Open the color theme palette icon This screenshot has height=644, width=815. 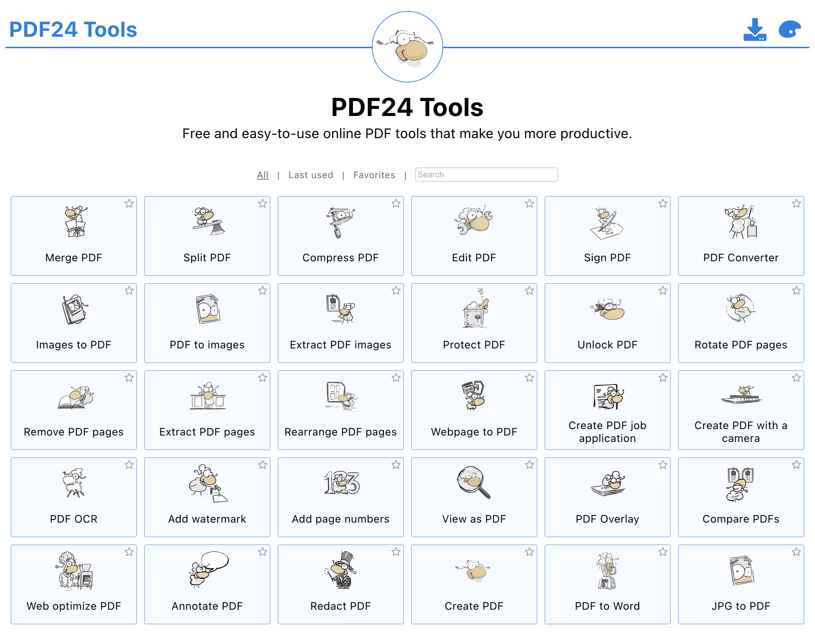790,29
